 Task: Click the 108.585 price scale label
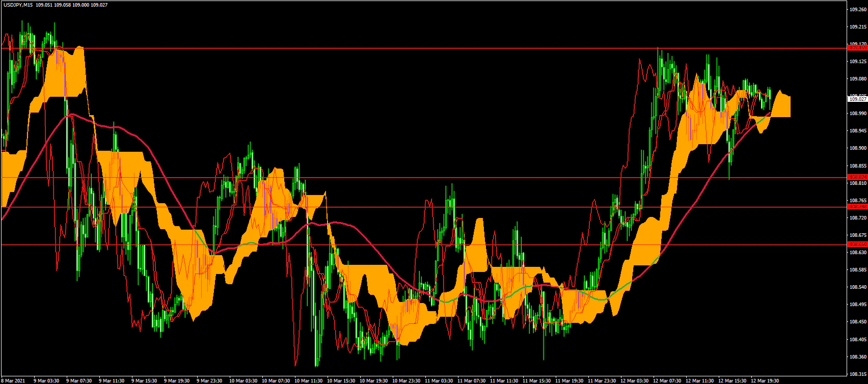pos(857,270)
